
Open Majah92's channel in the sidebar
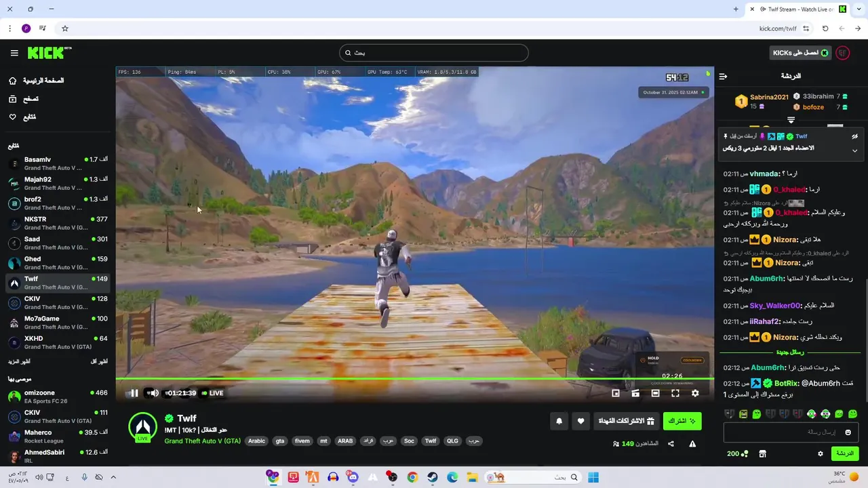pos(58,183)
